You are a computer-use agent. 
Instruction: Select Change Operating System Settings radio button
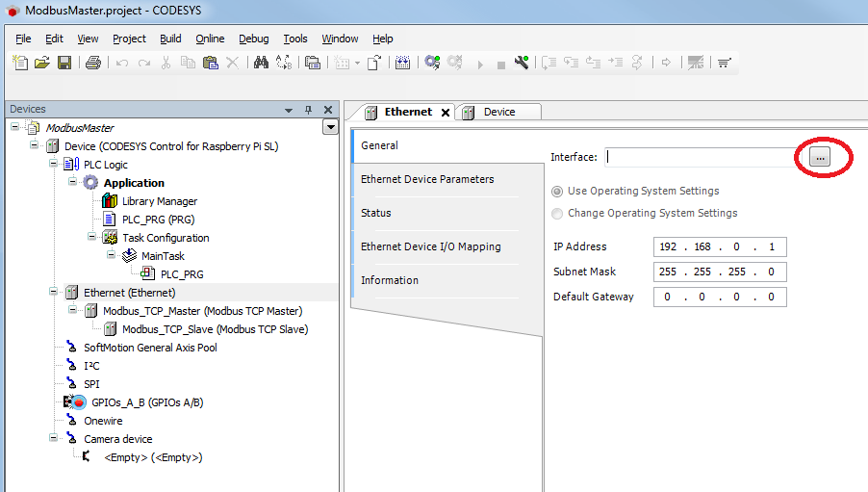(x=557, y=213)
